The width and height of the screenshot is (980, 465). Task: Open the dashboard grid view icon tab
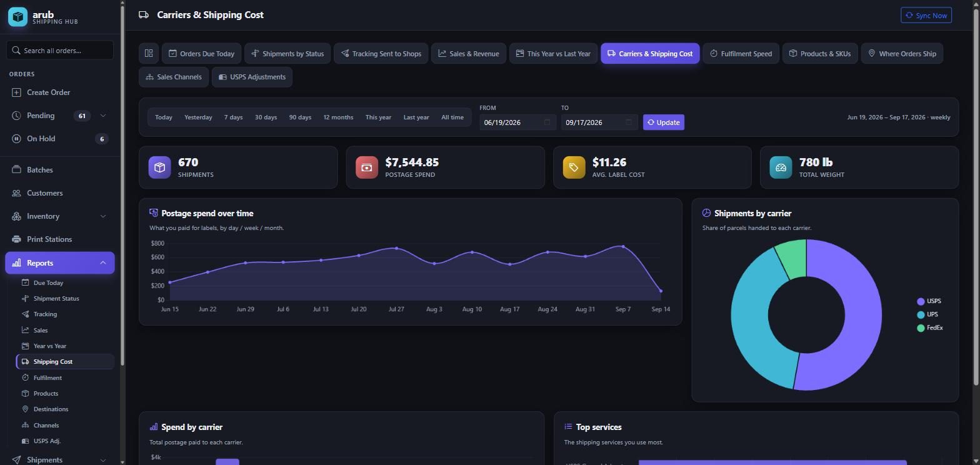(149, 54)
